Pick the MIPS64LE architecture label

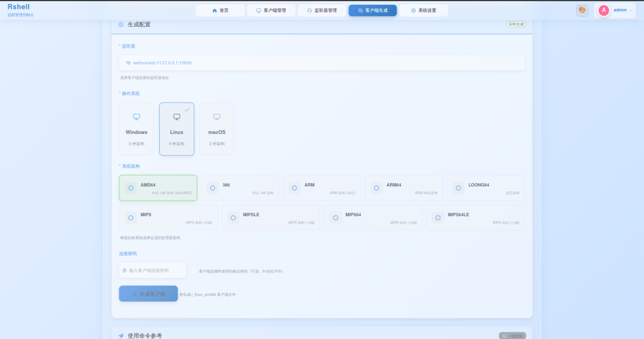(459, 214)
